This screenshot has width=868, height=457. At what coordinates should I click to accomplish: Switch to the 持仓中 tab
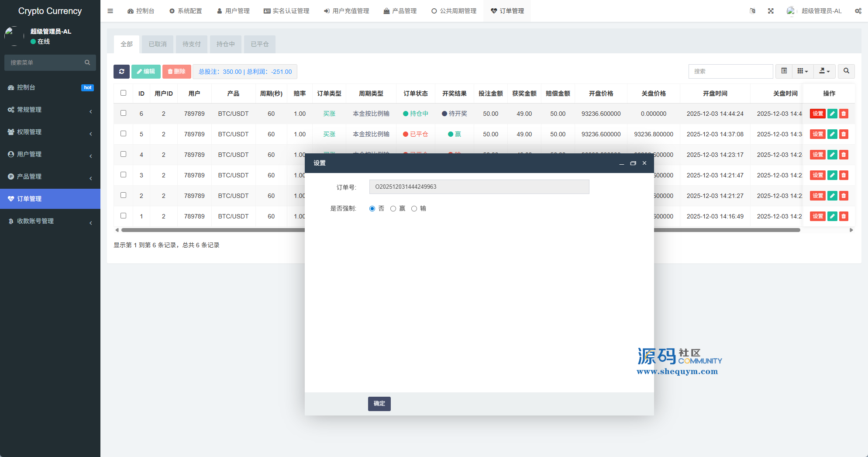(x=225, y=44)
